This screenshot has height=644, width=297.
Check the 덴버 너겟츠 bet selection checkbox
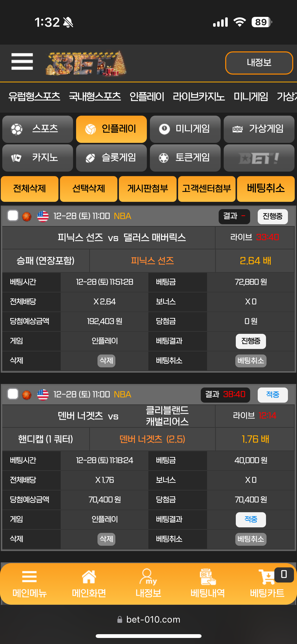tap(13, 394)
